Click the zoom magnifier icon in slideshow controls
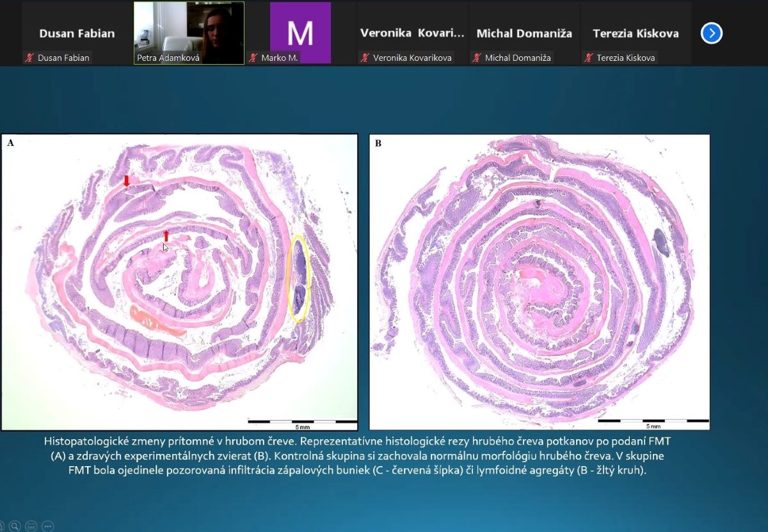This screenshot has width=768, height=532. [14, 526]
